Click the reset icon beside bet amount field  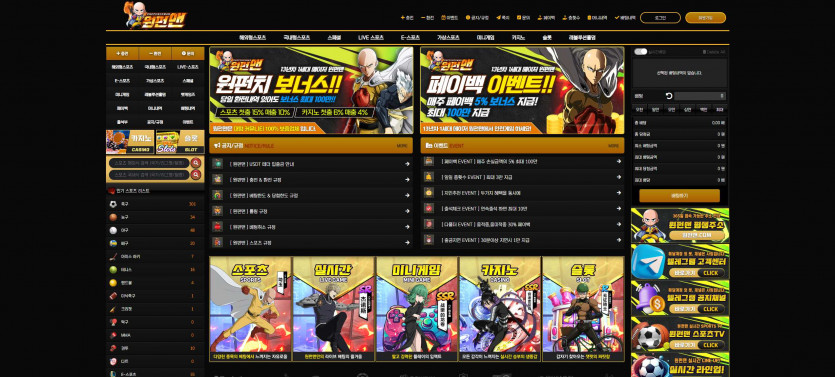point(669,96)
